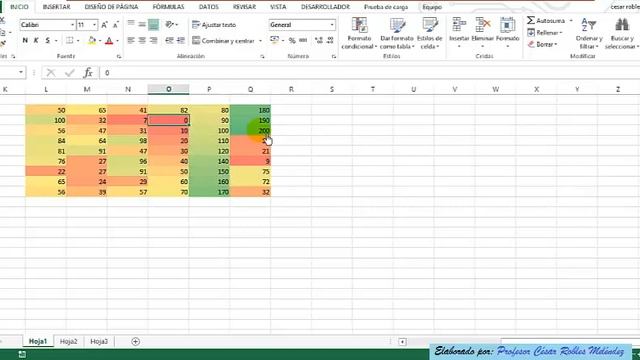Open Rellenar fill menu
The width and height of the screenshot is (640, 360).
coord(544,33)
